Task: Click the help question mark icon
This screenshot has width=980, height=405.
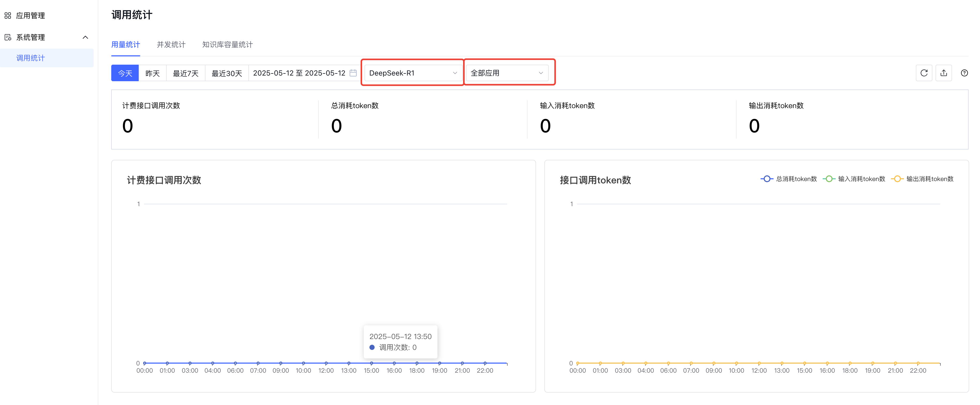Action: (964, 73)
